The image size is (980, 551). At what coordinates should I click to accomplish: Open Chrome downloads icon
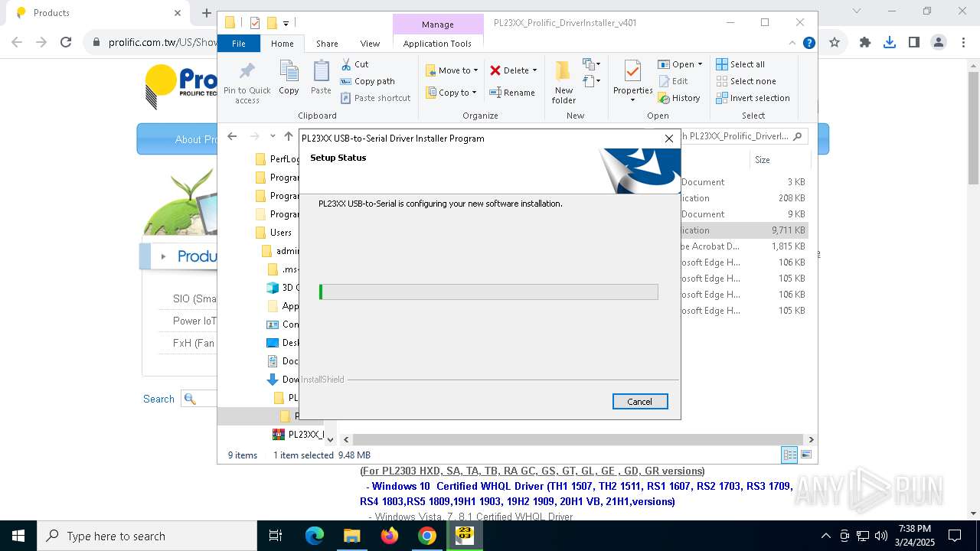pos(890,43)
